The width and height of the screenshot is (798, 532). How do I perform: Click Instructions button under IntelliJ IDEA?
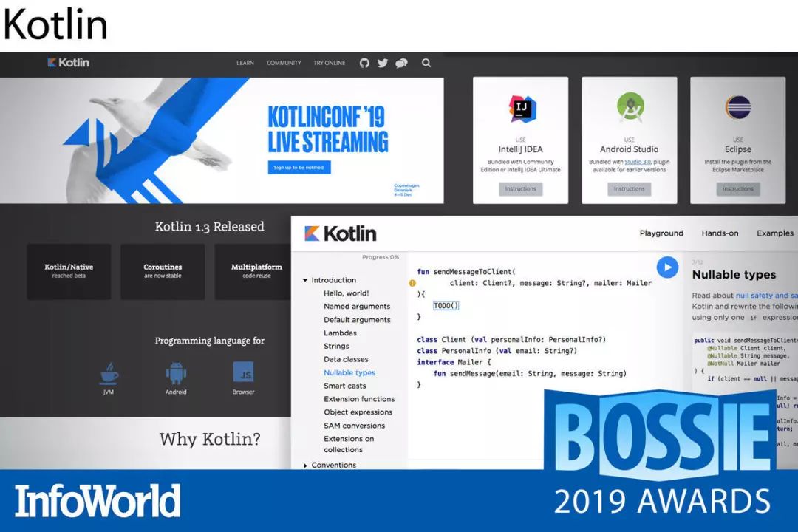pyautogui.click(x=520, y=189)
